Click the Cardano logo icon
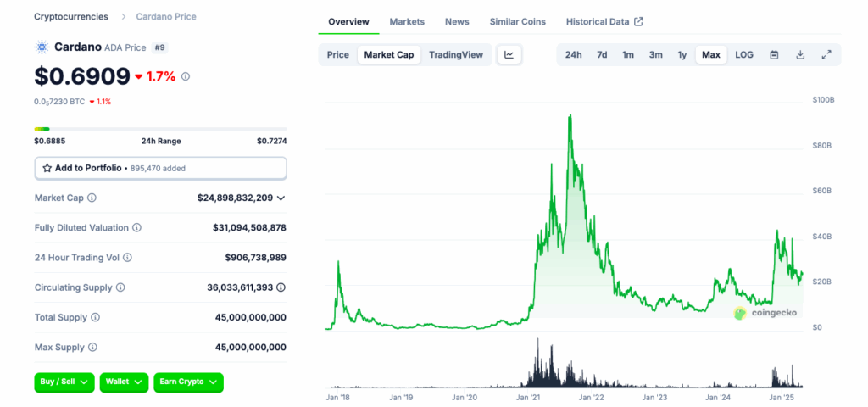 pos(42,47)
